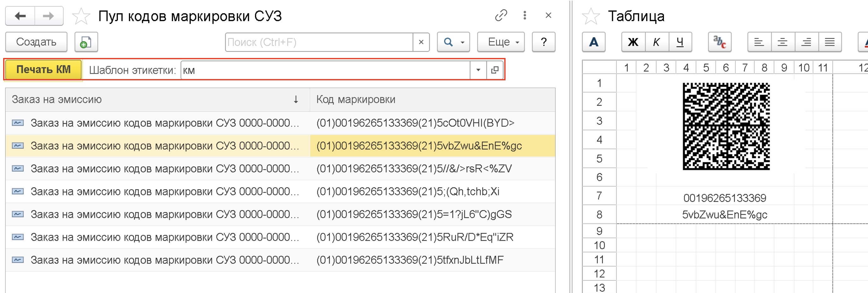Close the Пул кодов маркировки СУЗ form
This screenshot has width=868, height=293.
tap(548, 15)
